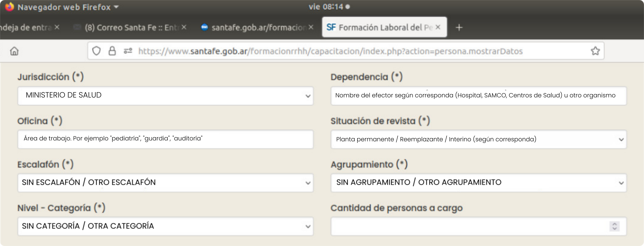This screenshot has width=644, height=246.
Task: Open a new tab with plus icon
Action: [x=459, y=27]
